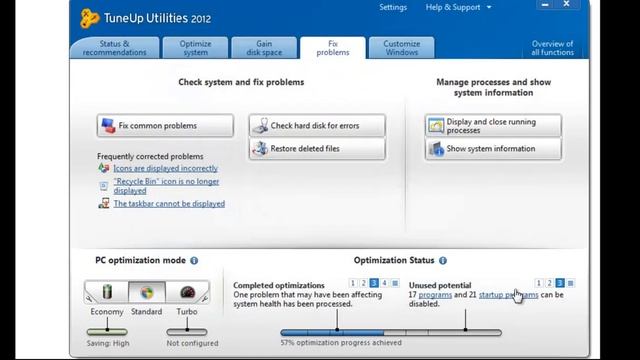This screenshot has width=640, height=360.
Task: Open Overview of all functions
Action: 552,48
